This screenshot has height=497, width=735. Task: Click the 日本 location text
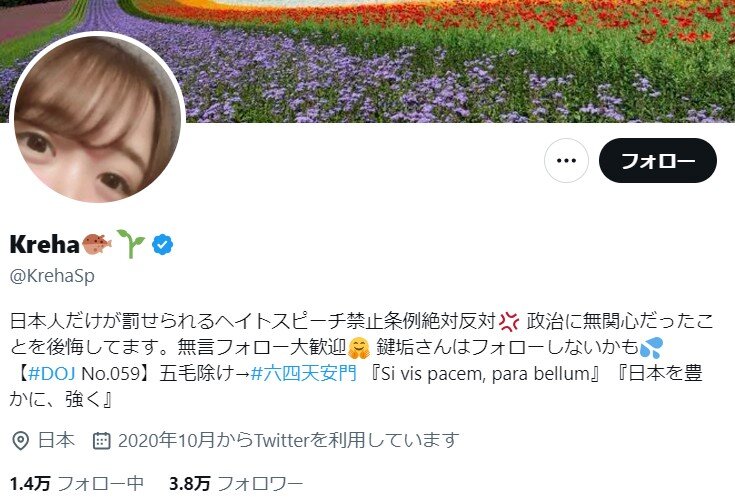coord(56,440)
